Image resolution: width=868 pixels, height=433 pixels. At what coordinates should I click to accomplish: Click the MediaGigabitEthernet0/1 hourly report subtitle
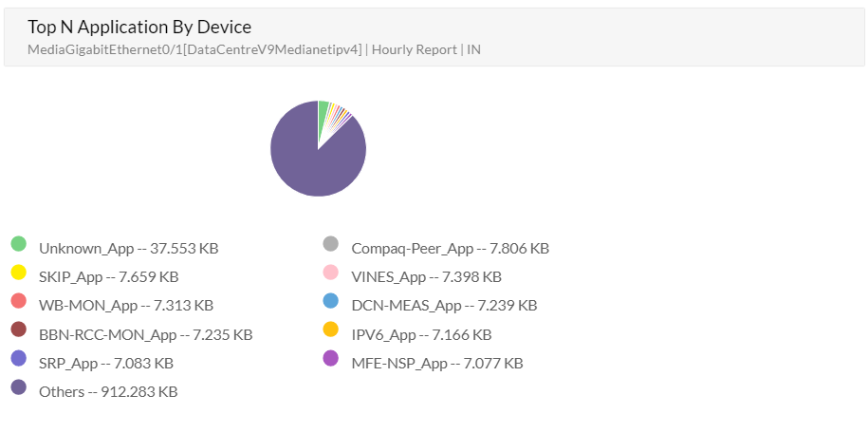(254, 49)
